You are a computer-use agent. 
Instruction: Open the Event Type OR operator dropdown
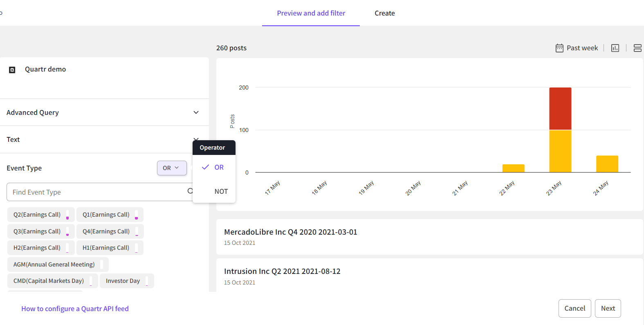(x=172, y=168)
